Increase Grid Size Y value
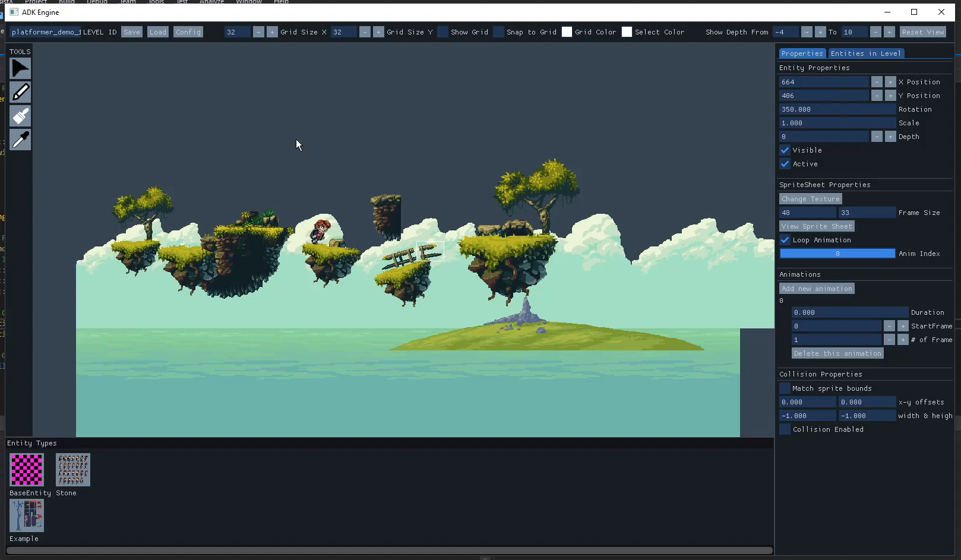The height and width of the screenshot is (560, 961). click(x=378, y=32)
